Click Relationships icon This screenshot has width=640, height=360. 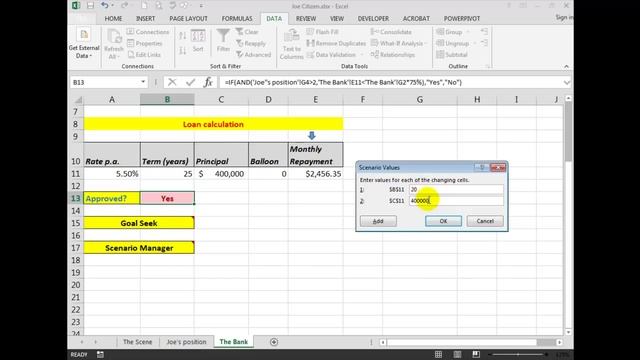[x=393, y=55]
